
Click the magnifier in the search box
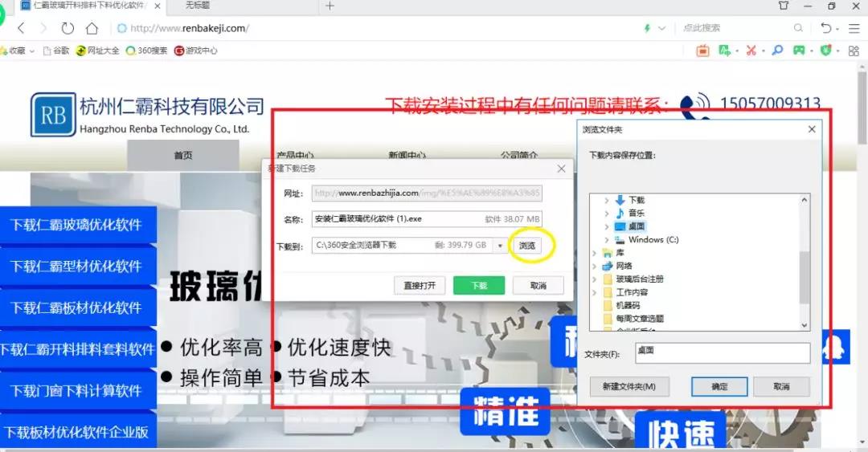pyautogui.click(x=798, y=27)
